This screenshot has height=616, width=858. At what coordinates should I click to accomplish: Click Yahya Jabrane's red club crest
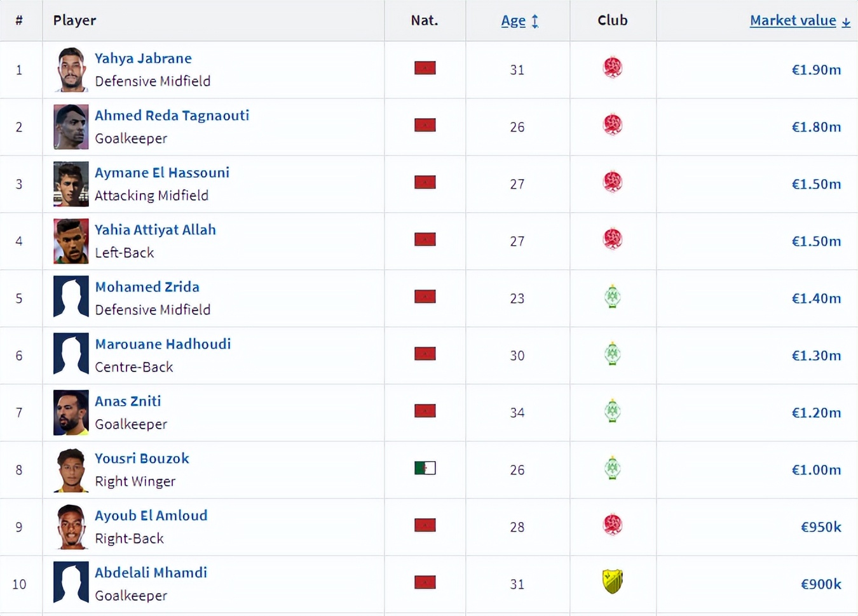(x=612, y=68)
